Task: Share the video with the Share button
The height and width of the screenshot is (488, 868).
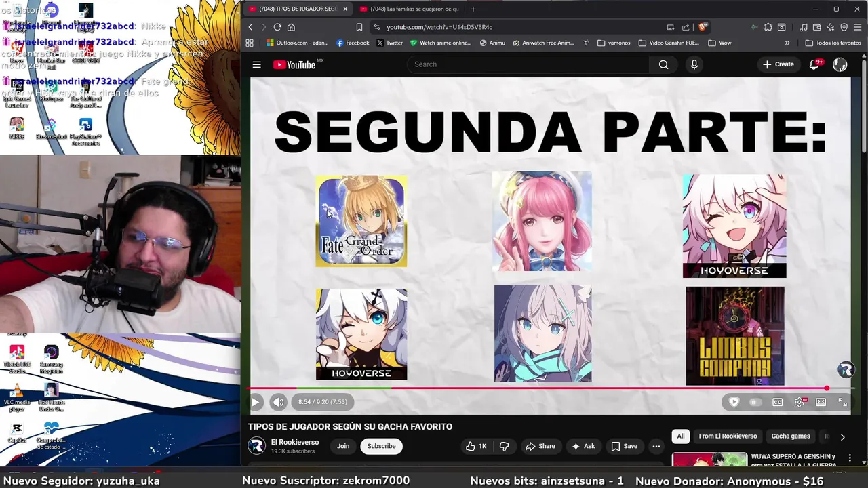Action: (x=540, y=446)
